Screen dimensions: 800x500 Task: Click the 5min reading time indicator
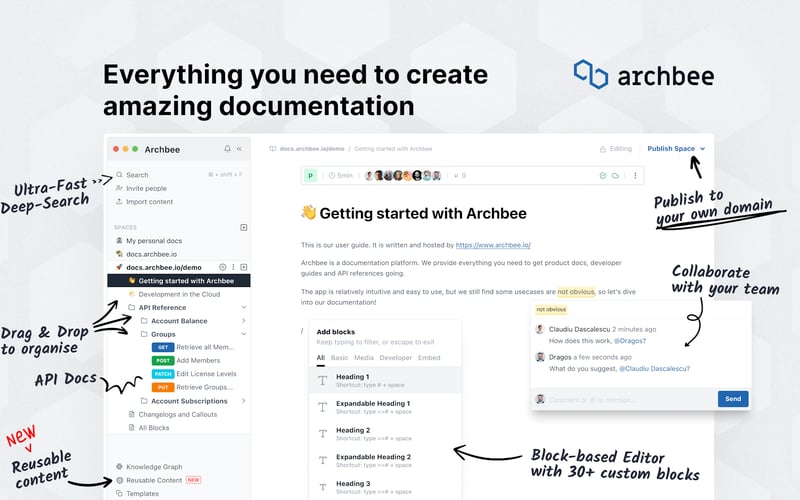point(341,176)
